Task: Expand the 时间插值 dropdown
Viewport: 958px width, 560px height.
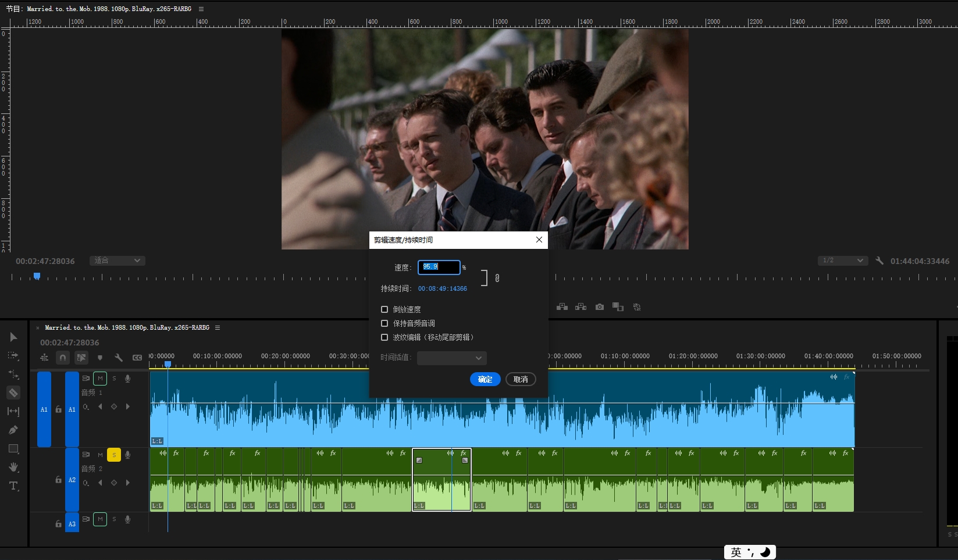Action: click(451, 358)
